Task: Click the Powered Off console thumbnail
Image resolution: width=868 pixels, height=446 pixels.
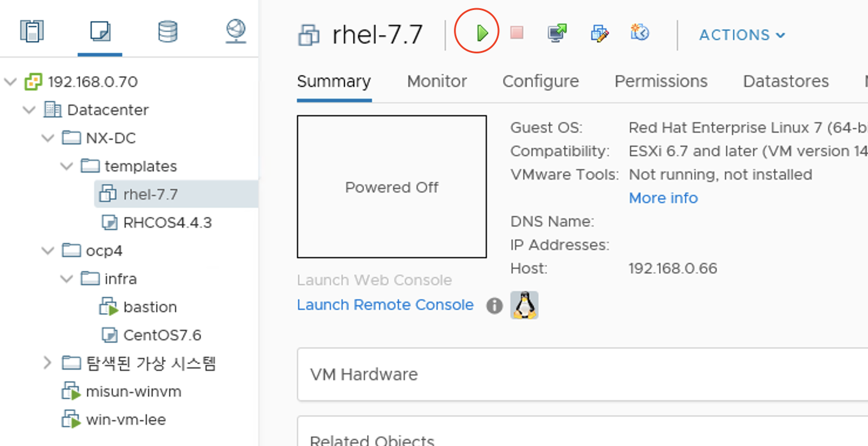Action: pos(392,187)
